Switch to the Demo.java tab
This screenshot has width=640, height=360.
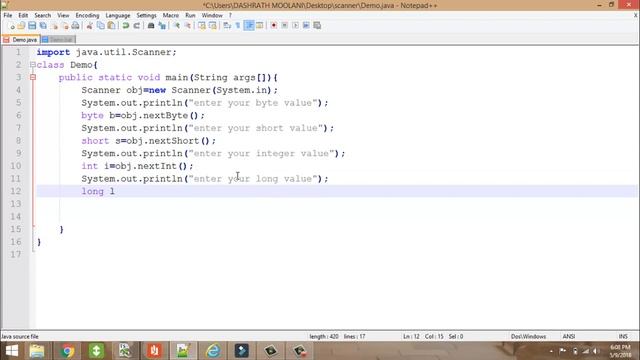pos(21,40)
